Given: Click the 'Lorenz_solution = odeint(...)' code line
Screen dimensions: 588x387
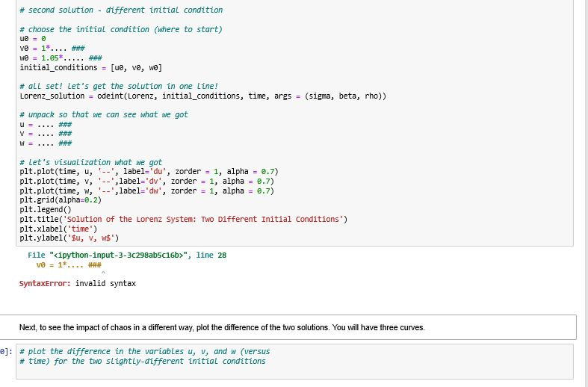Looking at the screenshot, I should coord(203,96).
